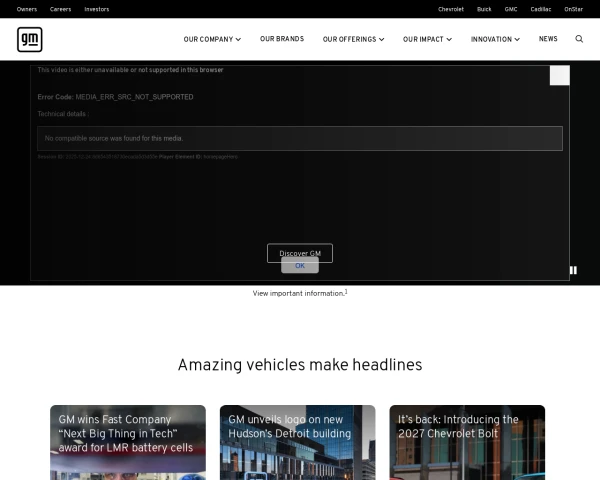Open the Investors link
The image size is (600, 480).
point(97,9)
